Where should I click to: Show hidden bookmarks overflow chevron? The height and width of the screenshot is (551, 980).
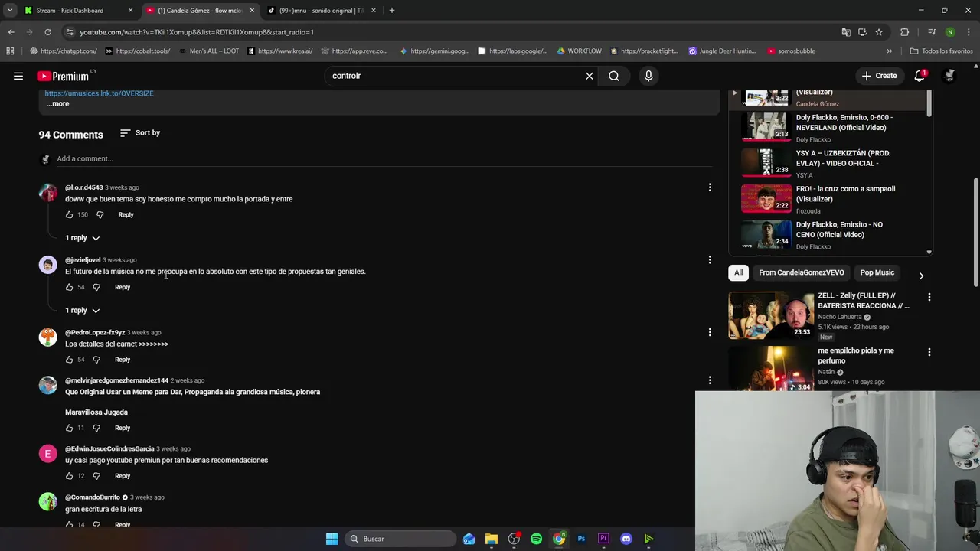pyautogui.click(x=890, y=51)
